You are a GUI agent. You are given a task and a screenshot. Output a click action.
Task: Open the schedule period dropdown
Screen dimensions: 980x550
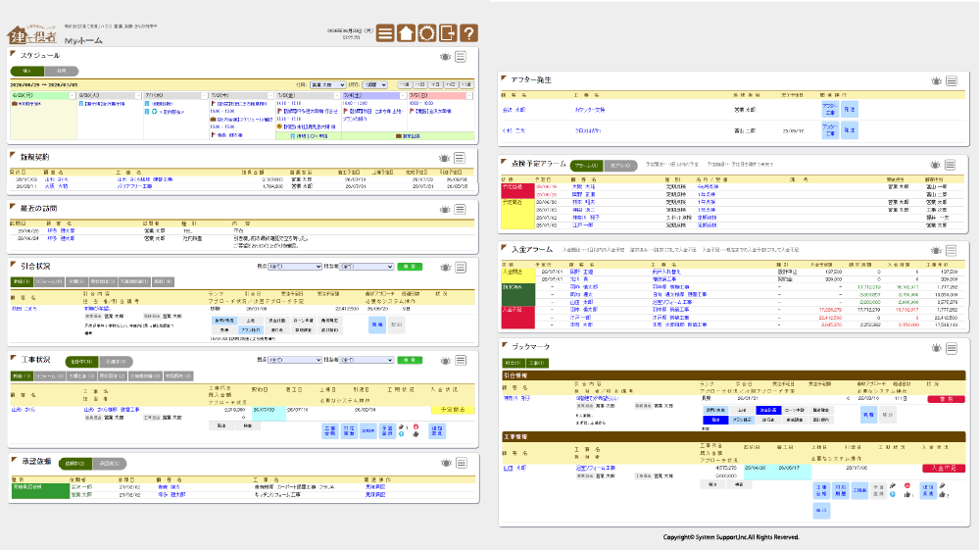(x=375, y=85)
